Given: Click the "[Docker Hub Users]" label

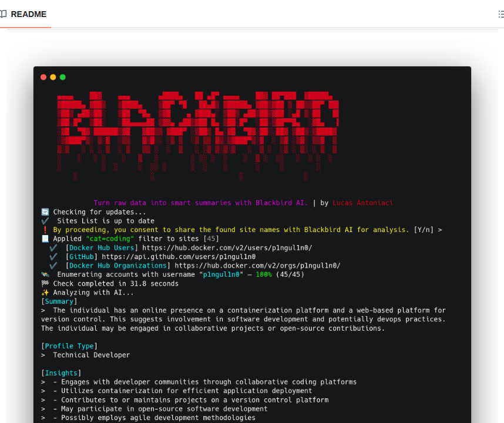Looking at the screenshot, I should click(102, 248).
